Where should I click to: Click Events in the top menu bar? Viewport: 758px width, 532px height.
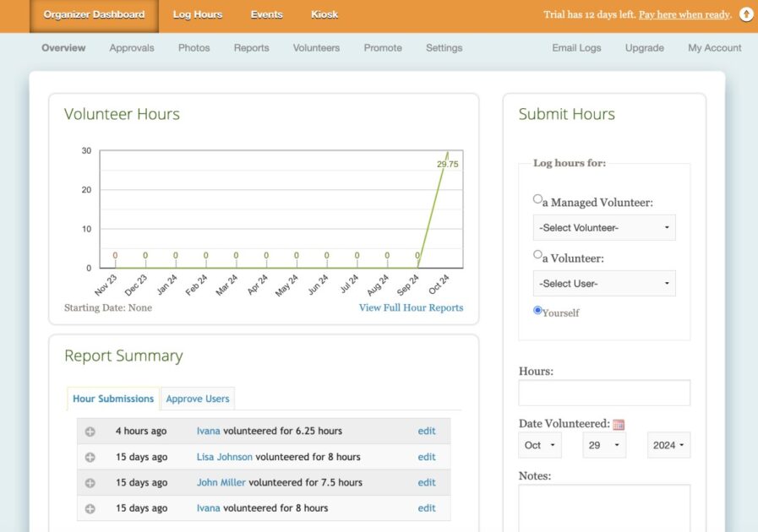[x=266, y=14]
